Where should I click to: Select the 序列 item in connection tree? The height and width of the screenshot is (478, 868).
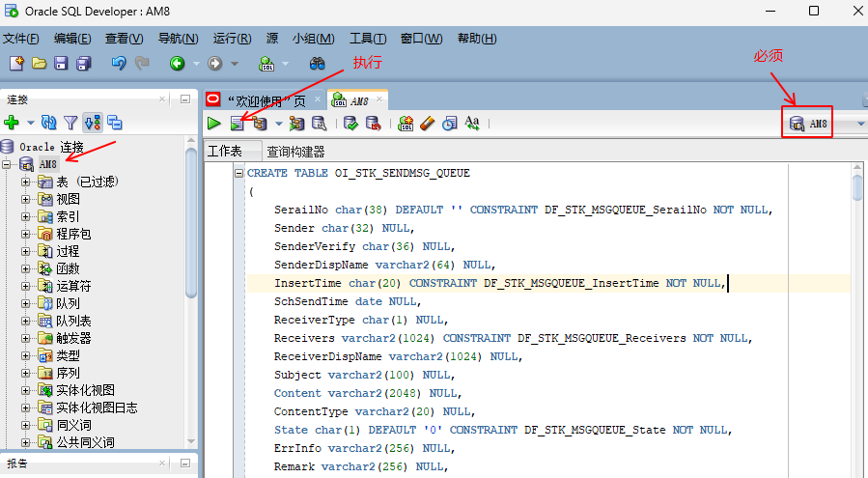click(x=68, y=373)
